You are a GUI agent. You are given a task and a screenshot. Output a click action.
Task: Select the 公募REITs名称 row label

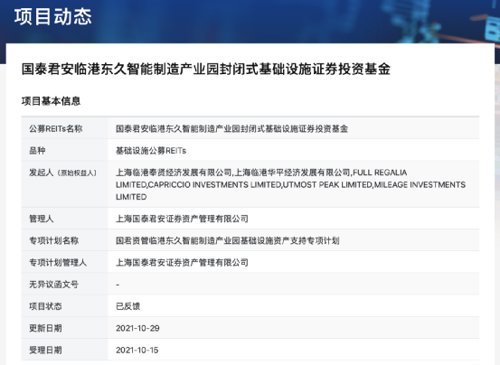click(x=56, y=129)
